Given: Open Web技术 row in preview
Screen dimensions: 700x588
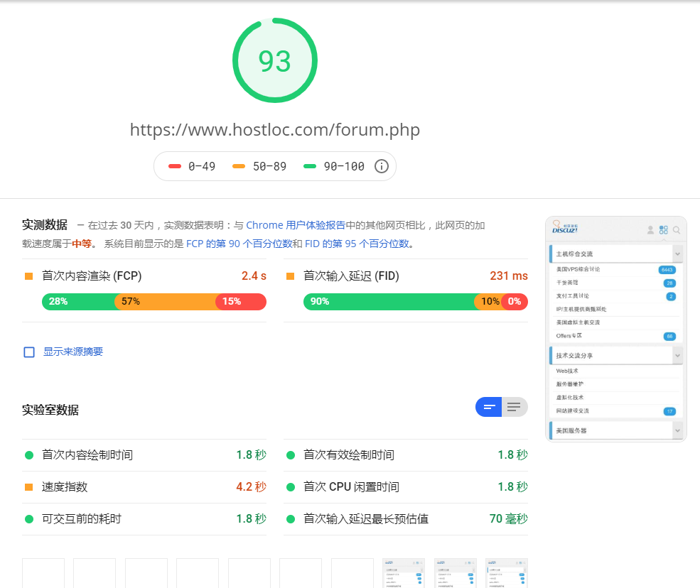Looking at the screenshot, I should point(615,371).
